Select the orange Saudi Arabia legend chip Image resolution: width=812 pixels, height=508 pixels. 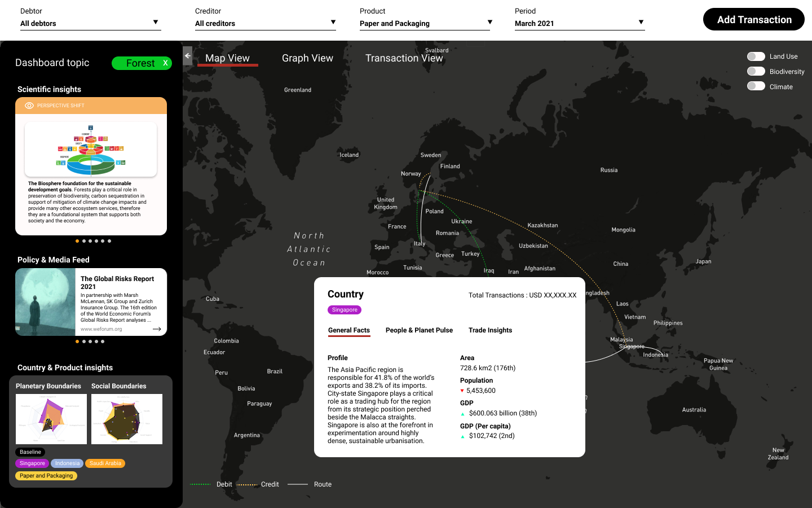[105, 463]
